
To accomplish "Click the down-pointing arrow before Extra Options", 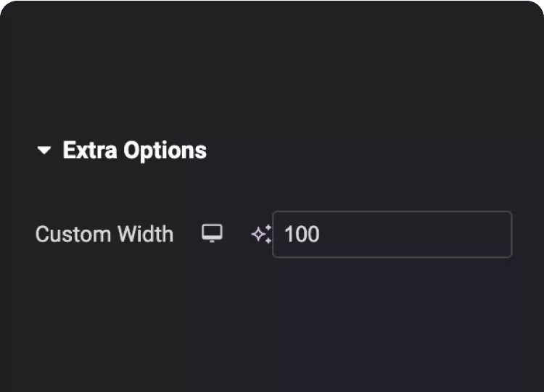I will [44, 151].
